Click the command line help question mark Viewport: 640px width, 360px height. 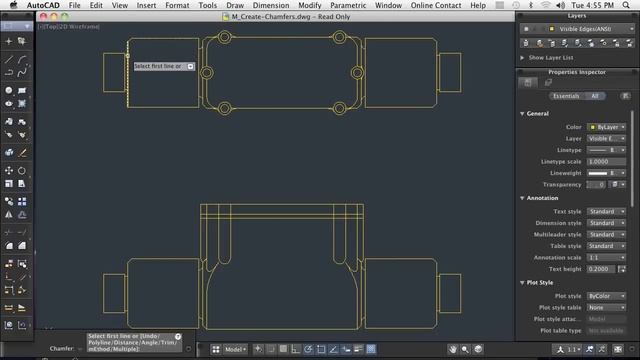[178, 337]
